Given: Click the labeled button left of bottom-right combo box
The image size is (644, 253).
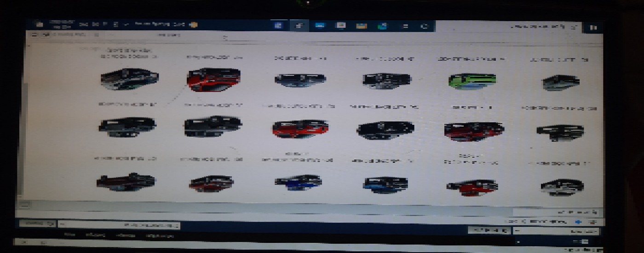Looking at the screenshot, I should click(489, 230).
